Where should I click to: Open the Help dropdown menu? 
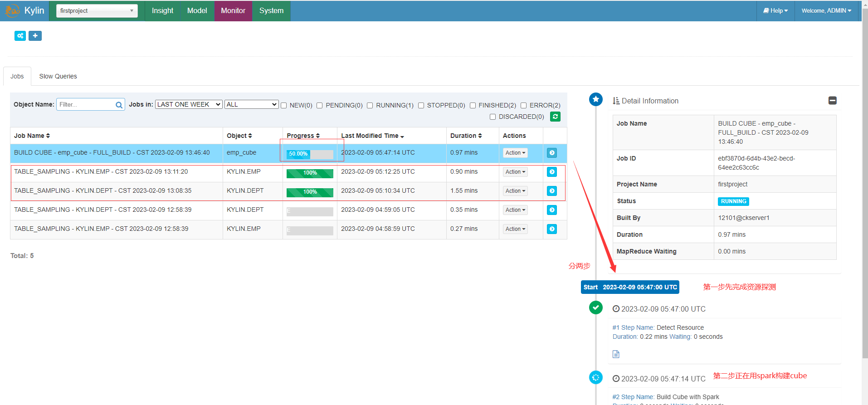click(775, 10)
